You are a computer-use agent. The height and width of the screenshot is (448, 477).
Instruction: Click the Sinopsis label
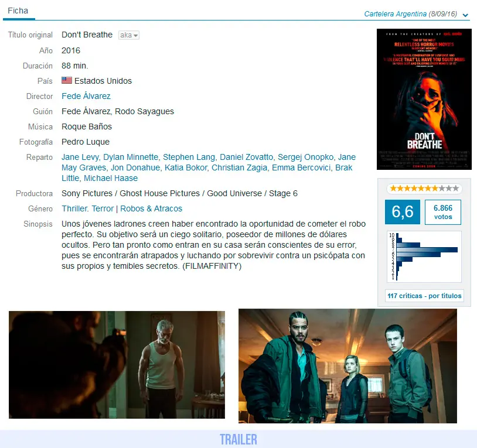(38, 224)
